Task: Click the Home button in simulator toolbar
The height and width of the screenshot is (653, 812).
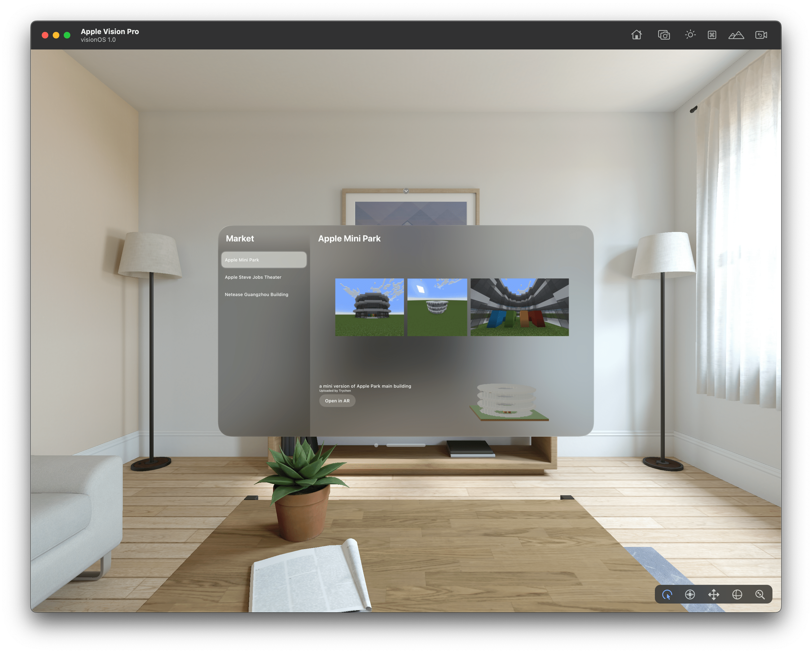Action: [x=636, y=35]
